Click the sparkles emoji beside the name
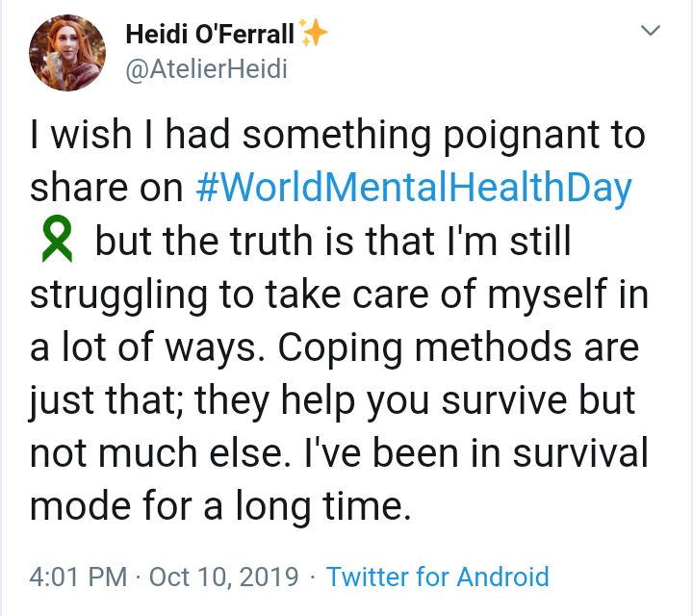Viewport: 693px width, 616px height. (x=314, y=35)
